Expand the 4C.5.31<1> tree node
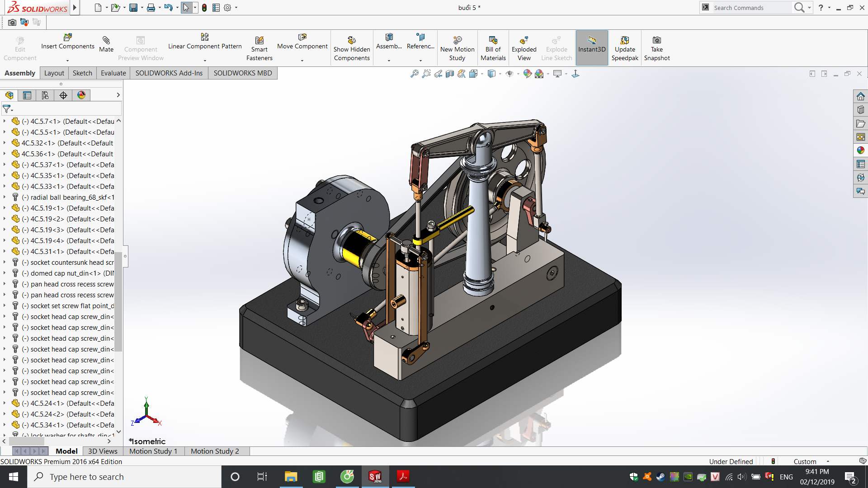This screenshot has height=488, width=868. (5, 251)
